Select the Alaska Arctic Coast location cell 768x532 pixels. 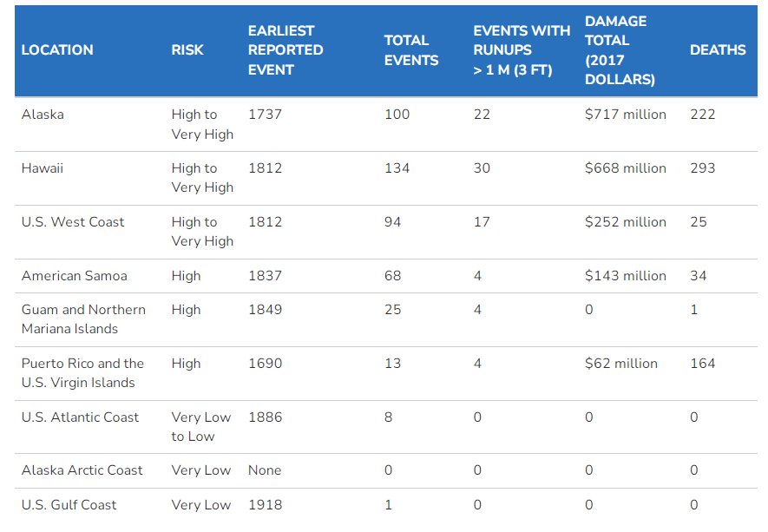pyautogui.click(x=82, y=470)
